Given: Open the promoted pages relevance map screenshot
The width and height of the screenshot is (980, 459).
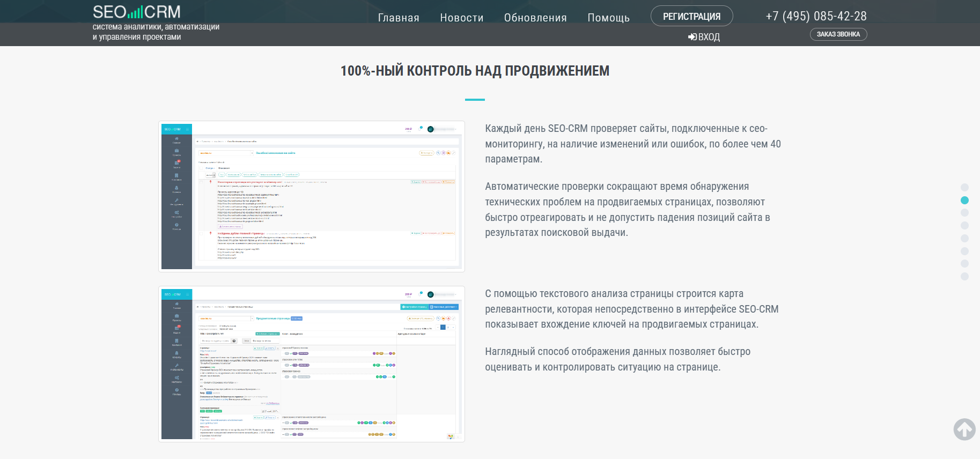Looking at the screenshot, I should (312, 364).
